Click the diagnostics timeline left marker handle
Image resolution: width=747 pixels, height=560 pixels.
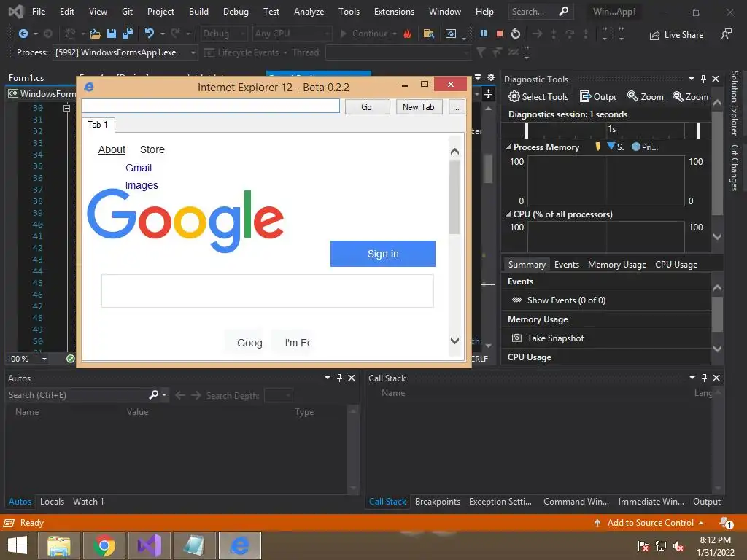526,130
